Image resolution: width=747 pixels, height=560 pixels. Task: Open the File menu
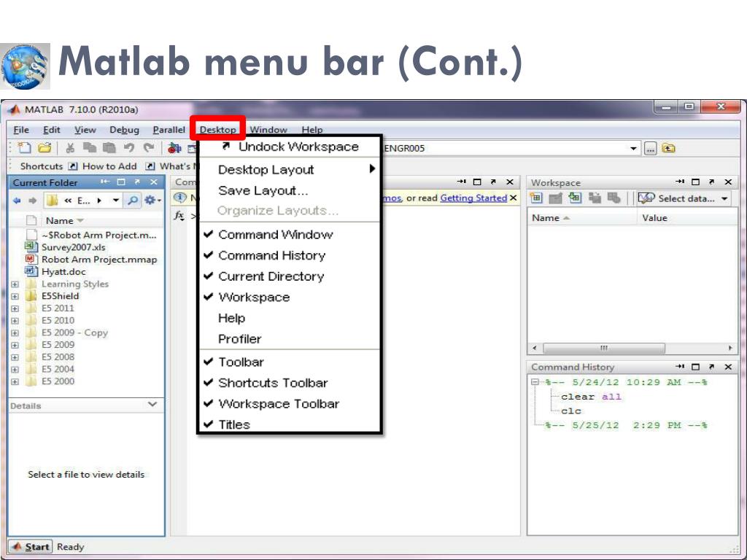[x=21, y=130]
